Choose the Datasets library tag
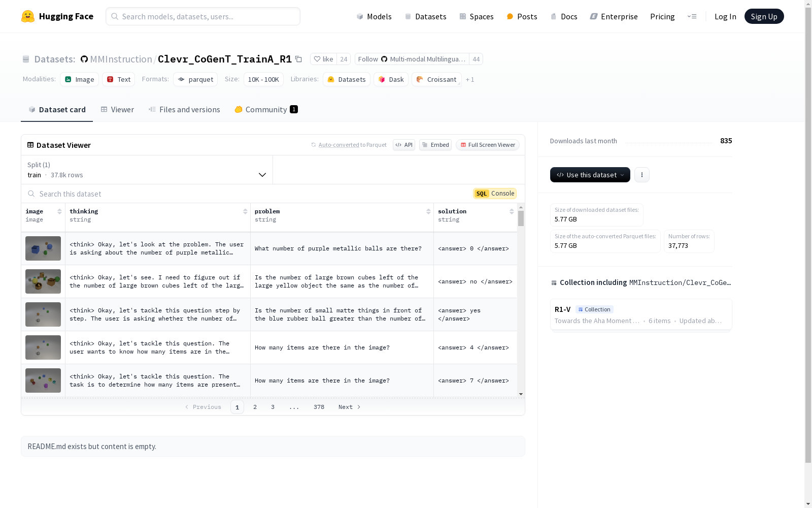The image size is (812, 508). pyautogui.click(x=347, y=79)
